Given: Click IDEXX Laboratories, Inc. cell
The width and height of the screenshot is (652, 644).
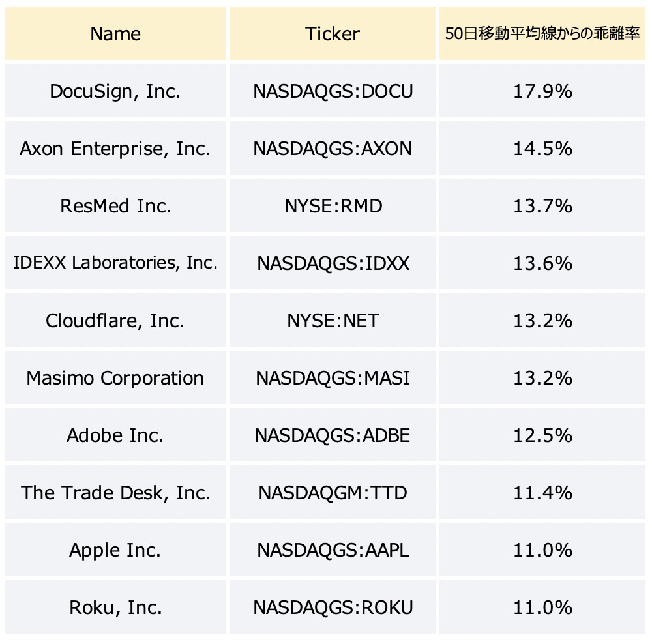Looking at the screenshot, I should point(115,263).
